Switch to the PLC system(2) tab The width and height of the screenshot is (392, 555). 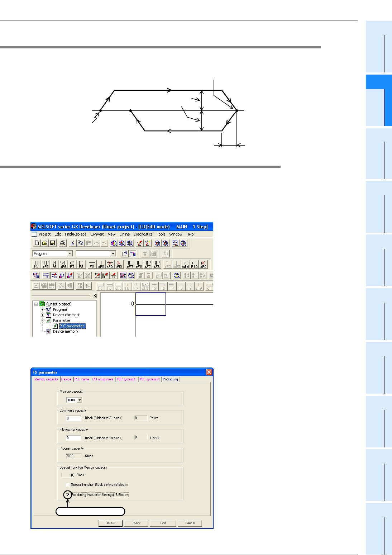[x=150, y=379]
